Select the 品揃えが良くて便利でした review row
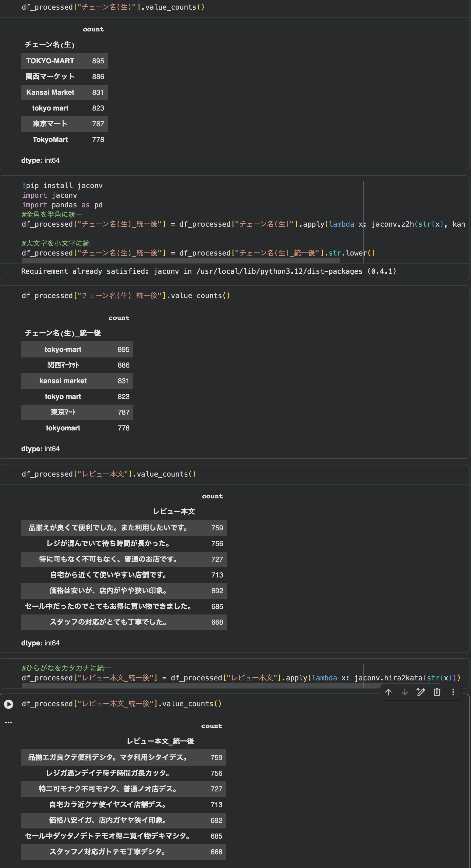 click(124, 528)
